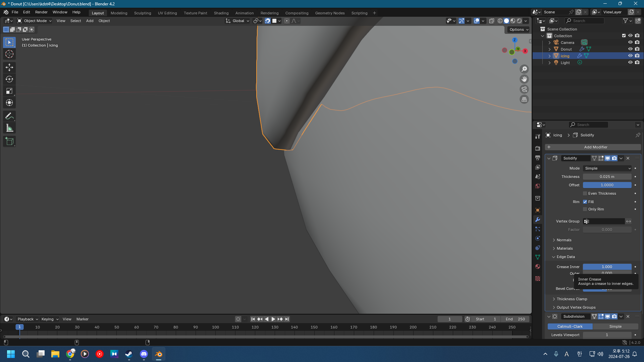Enable the Even Thickness checkbox

(x=585, y=193)
